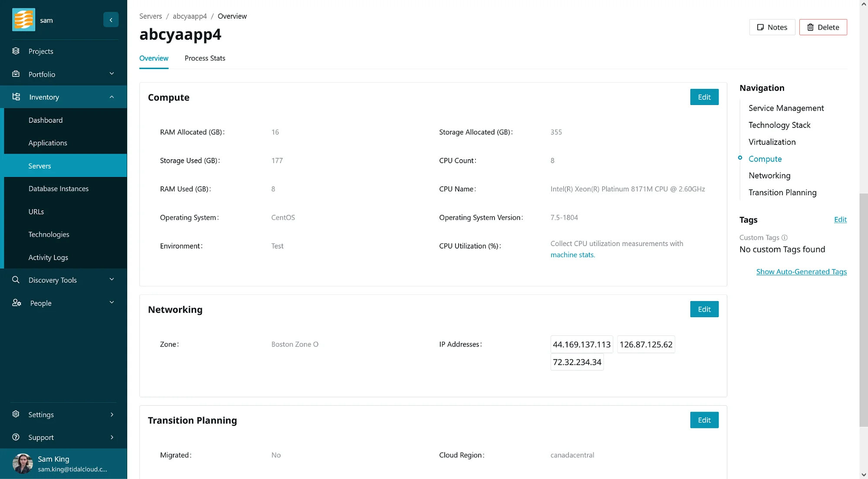Viewport: 868px width, 479px height.
Task: Select the Overview tab
Action: coord(153,58)
